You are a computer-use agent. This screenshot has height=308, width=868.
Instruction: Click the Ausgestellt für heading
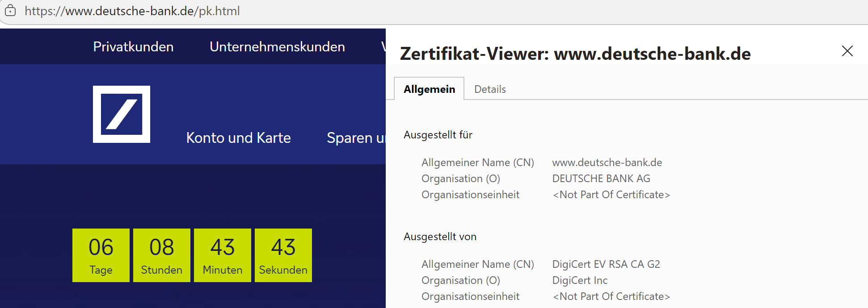click(438, 135)
